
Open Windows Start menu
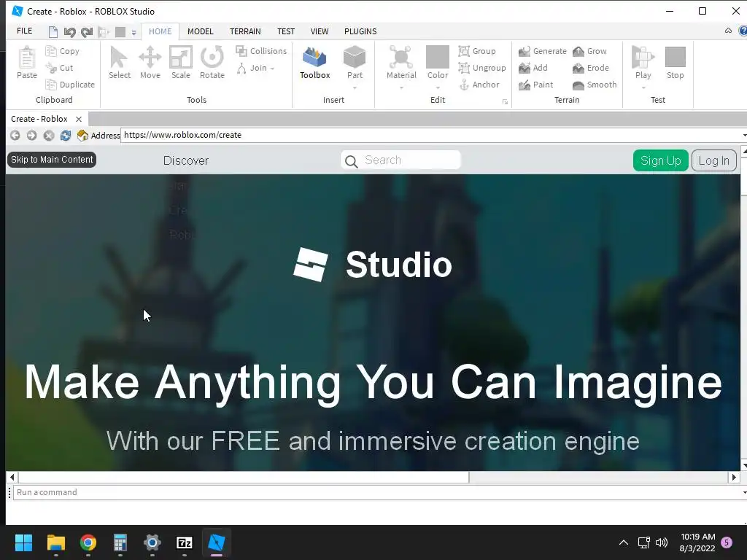coord(23,542)
